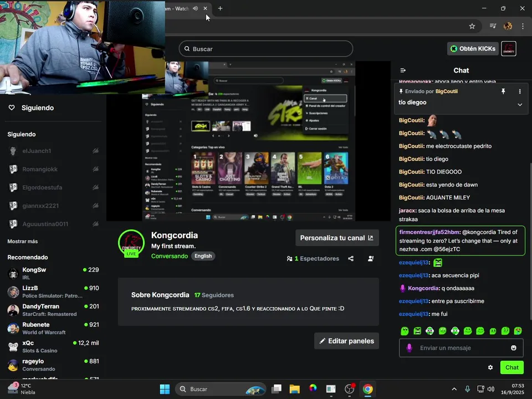
Task: Click the Kongcordia LIVE avatar
Action: 131,243
